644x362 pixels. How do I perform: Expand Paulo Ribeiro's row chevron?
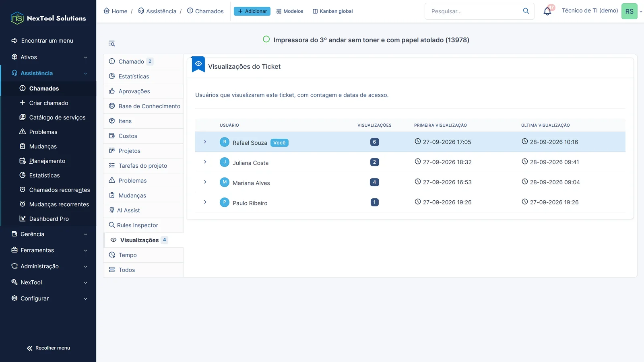tap(205, 202)
